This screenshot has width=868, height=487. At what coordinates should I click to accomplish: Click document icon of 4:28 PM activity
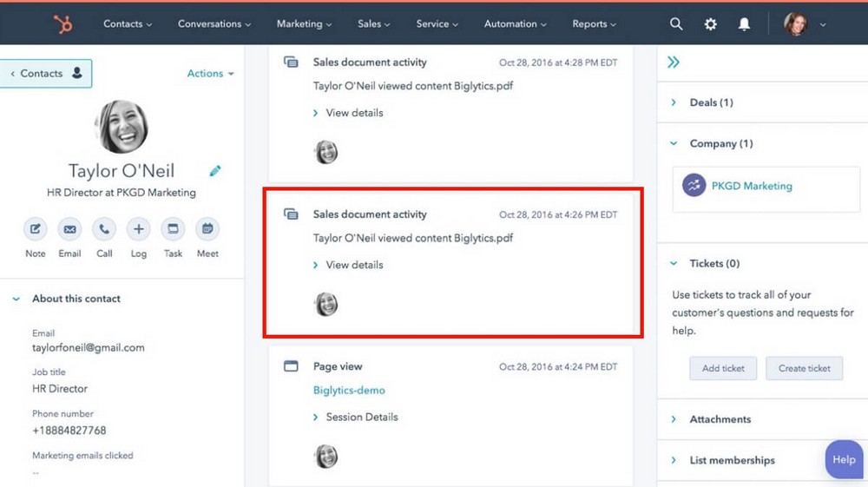(x=291, y=62)
